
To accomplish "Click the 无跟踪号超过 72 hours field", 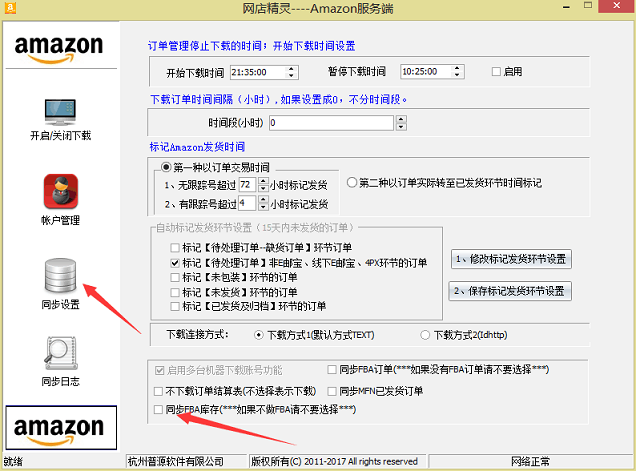I will tap(247, 185).
